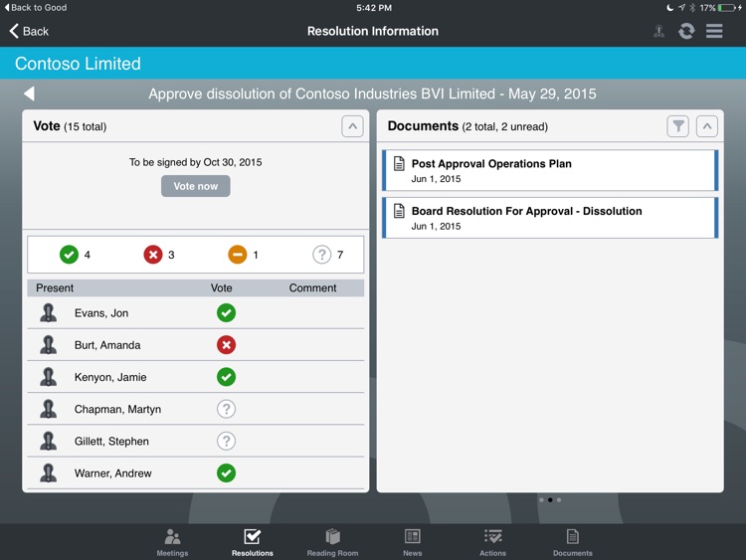
Task: Open the hamburger menu icon
Action: 714,31
